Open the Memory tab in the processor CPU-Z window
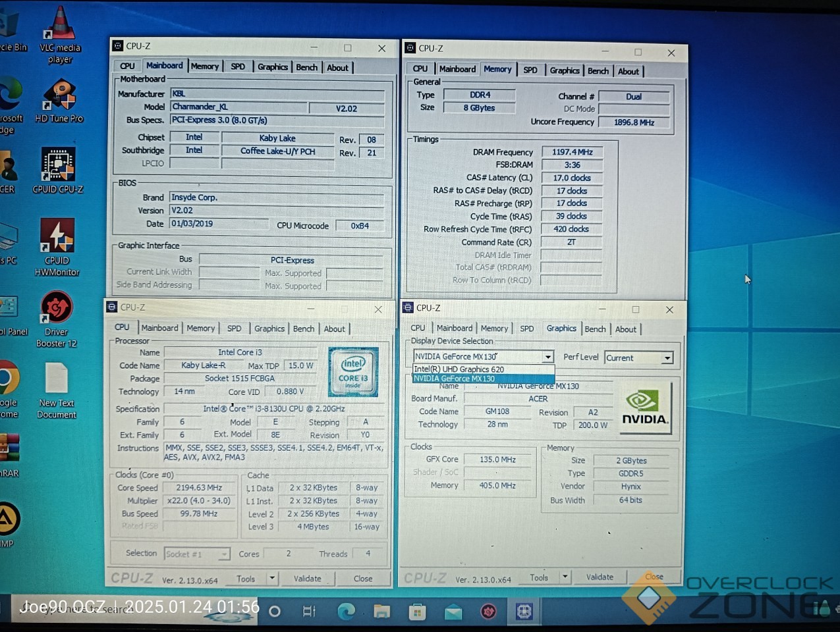 point(200,328)
